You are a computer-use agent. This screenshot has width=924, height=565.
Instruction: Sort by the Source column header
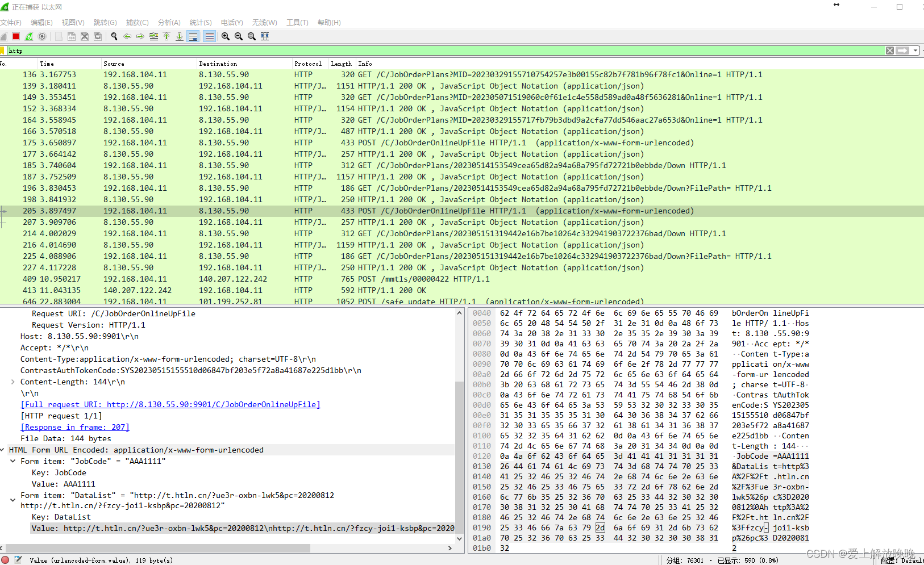[x=148, y=64]
